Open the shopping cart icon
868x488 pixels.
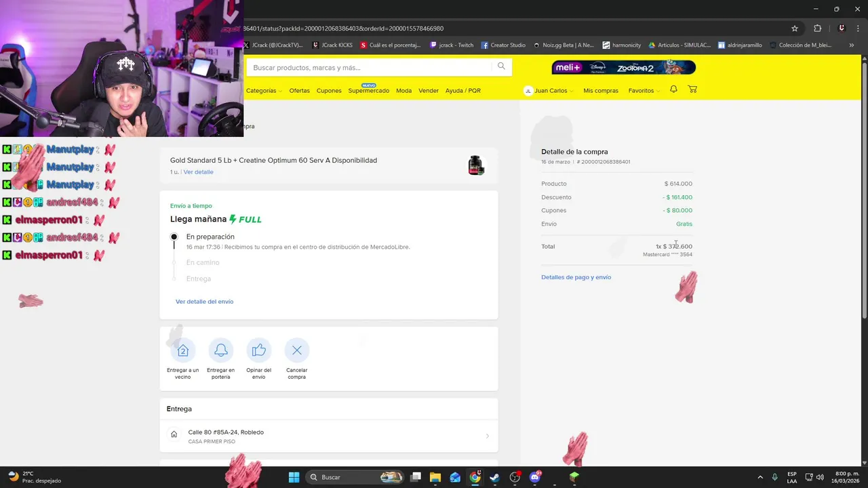[692, 89]
